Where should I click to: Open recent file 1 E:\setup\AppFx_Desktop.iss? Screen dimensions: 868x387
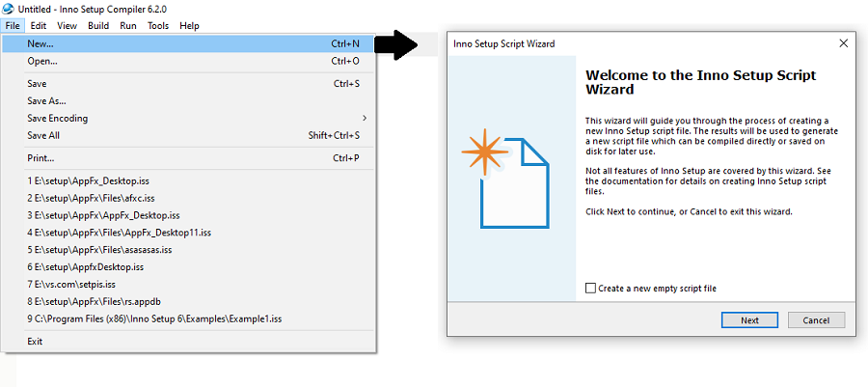[x=188, y=180]
